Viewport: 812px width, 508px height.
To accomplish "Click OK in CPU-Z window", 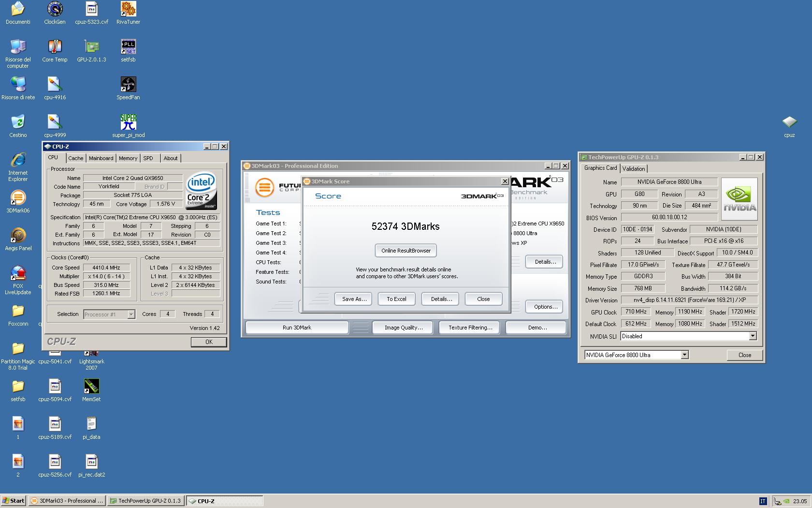I will (x=209, y=342).
